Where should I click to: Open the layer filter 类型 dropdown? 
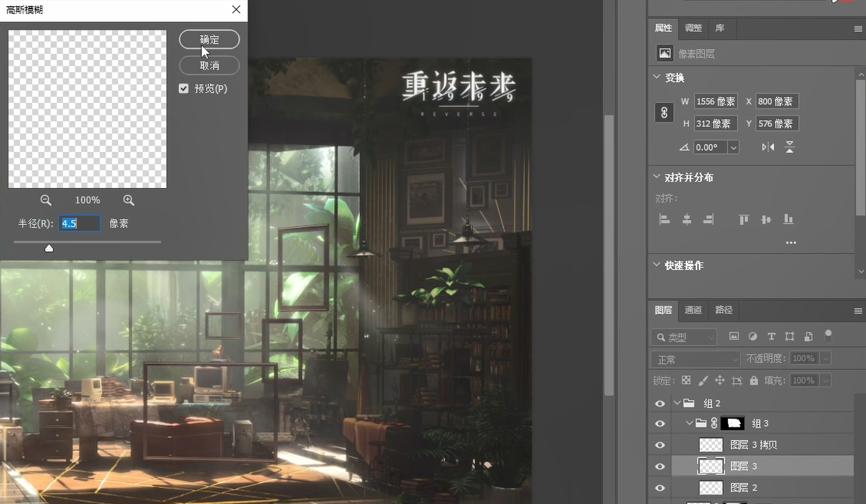tap(684, 337)
